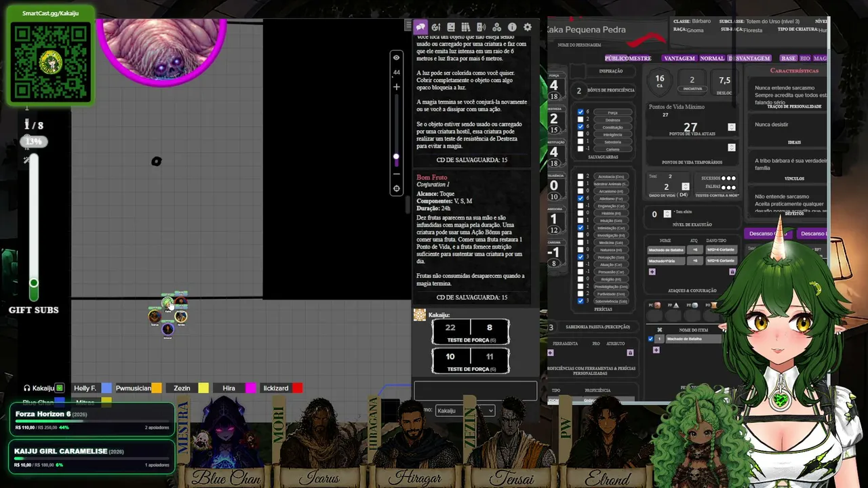Click the Bom Fruto spell title

tap(432, 177)
